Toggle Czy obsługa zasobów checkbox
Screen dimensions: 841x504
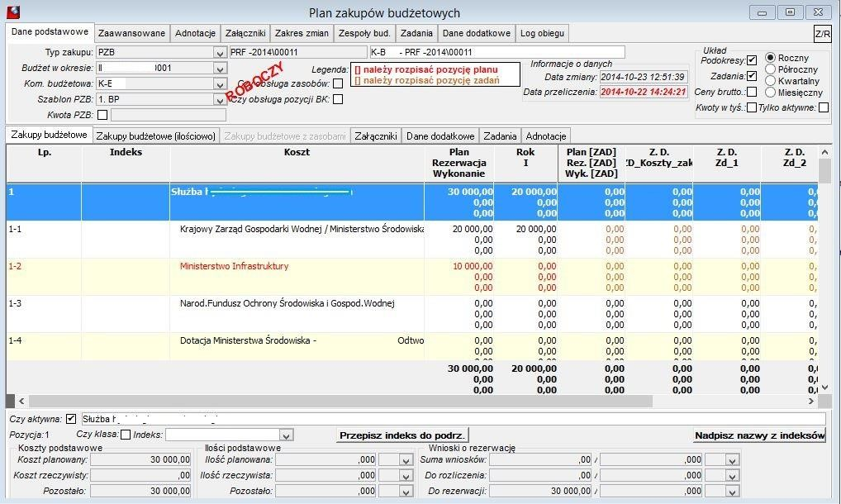tap(338, 83)
